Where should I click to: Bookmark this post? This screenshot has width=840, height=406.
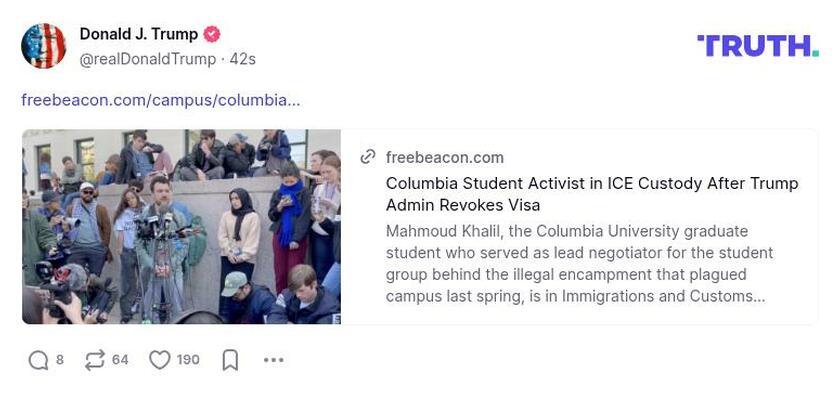230,360
